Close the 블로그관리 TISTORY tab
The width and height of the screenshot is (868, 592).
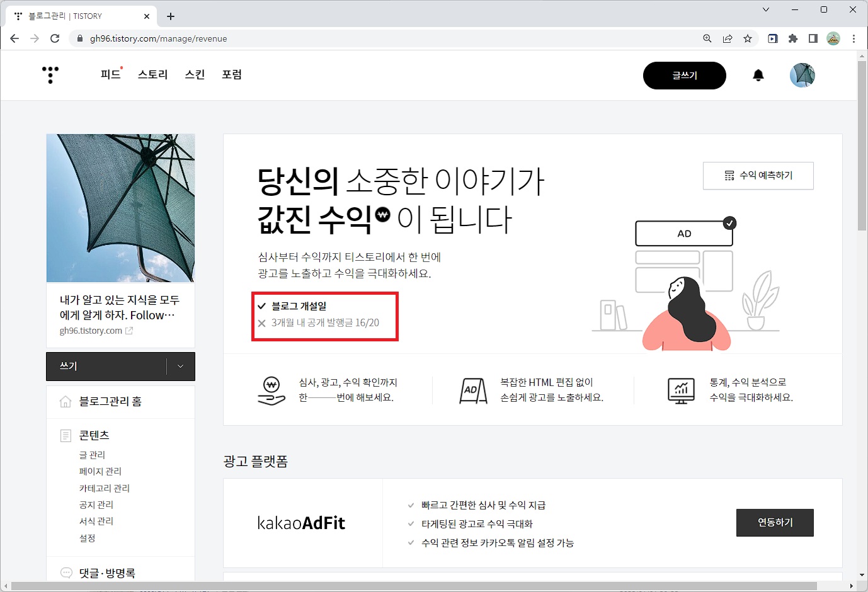[x=147, y=16]
